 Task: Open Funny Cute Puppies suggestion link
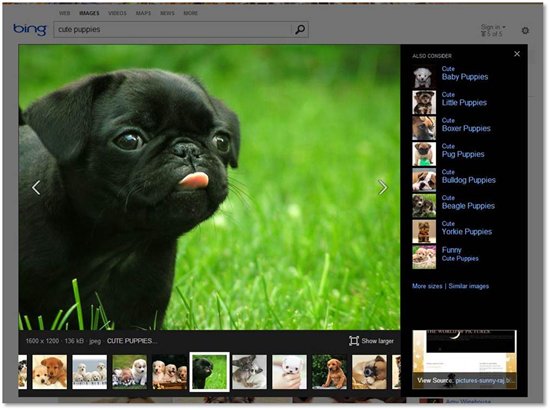coord(460,254)
